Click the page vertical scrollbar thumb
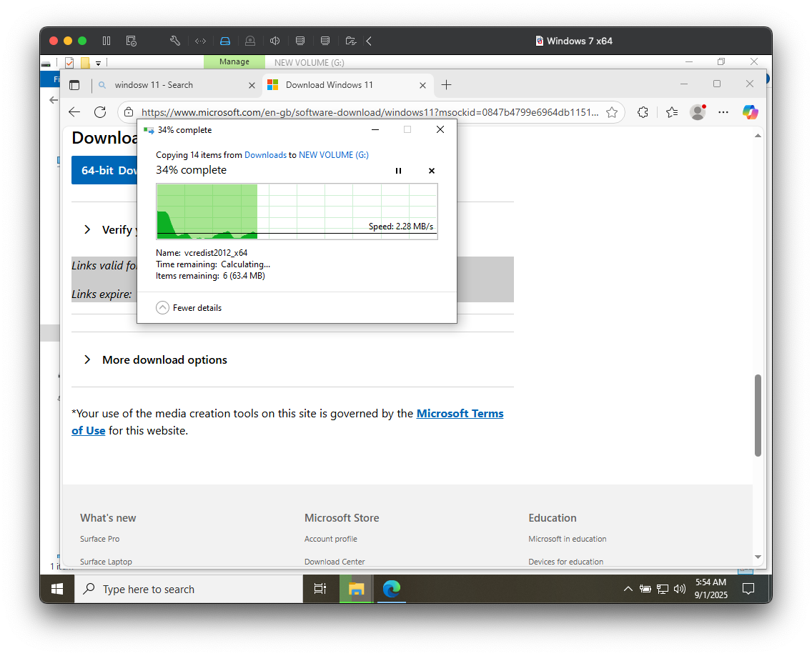 click(758, 415)
